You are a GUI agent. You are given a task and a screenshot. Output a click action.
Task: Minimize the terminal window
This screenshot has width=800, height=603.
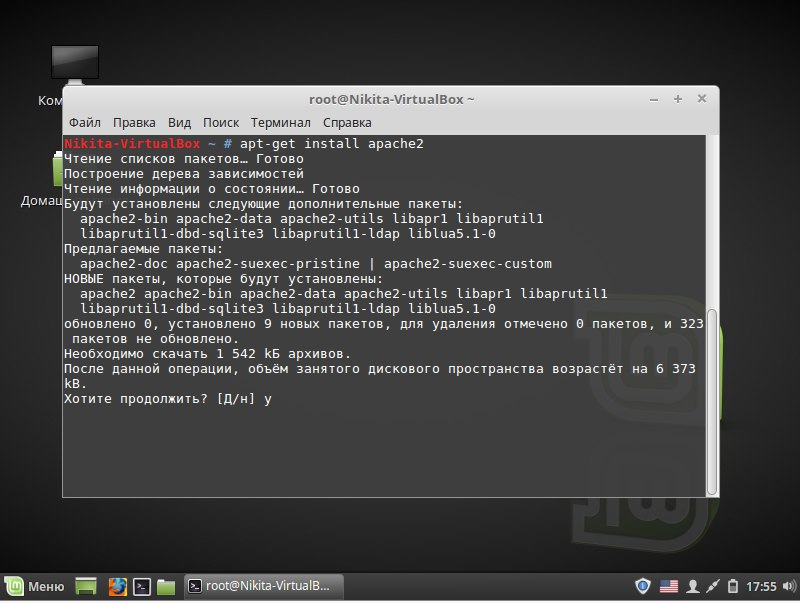[654, 99]
